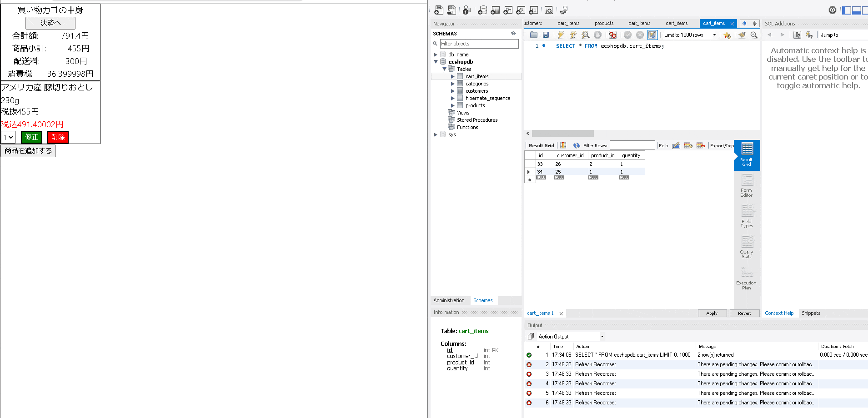868x418 pixels.
Task: Refresh the SCHEMAS list
Action: (513, 33)
